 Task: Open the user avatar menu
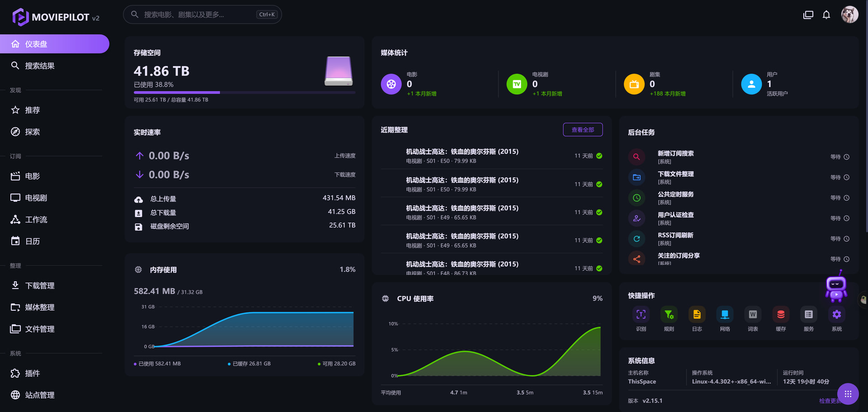pyautogui.click(x=849, y=14)
